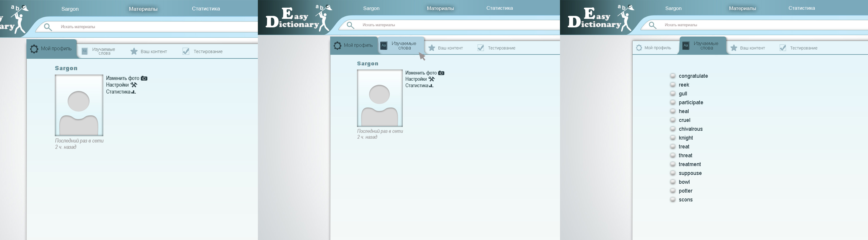The height and width of the screenshot is (240, 868).
Task: Click the magnifier icon in the left screen's search bar
Action: (x=48, y=27)
